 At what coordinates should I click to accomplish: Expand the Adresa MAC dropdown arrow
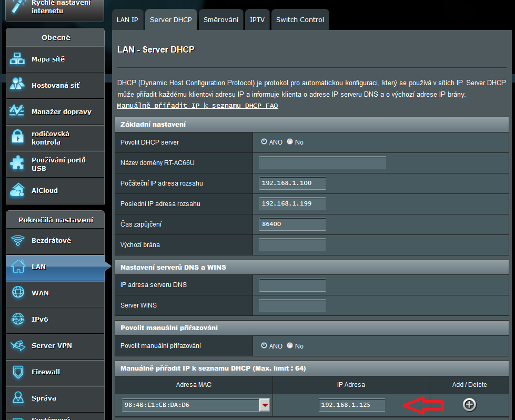[x=265, y=405]
